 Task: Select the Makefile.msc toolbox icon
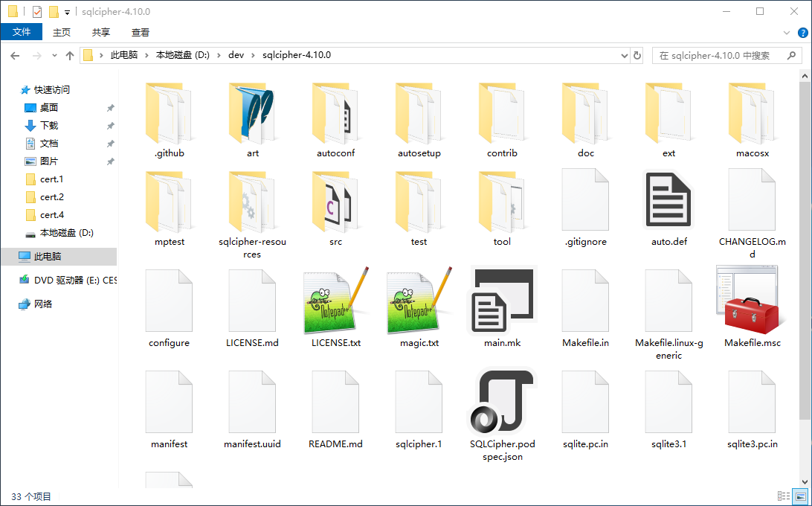point(752,300)
